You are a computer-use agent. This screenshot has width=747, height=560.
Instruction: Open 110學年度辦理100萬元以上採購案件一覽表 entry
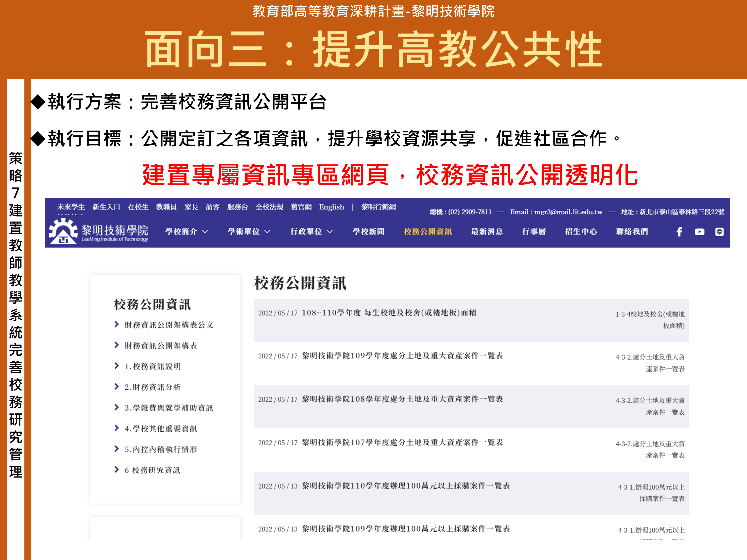click(x=406, y=486)
